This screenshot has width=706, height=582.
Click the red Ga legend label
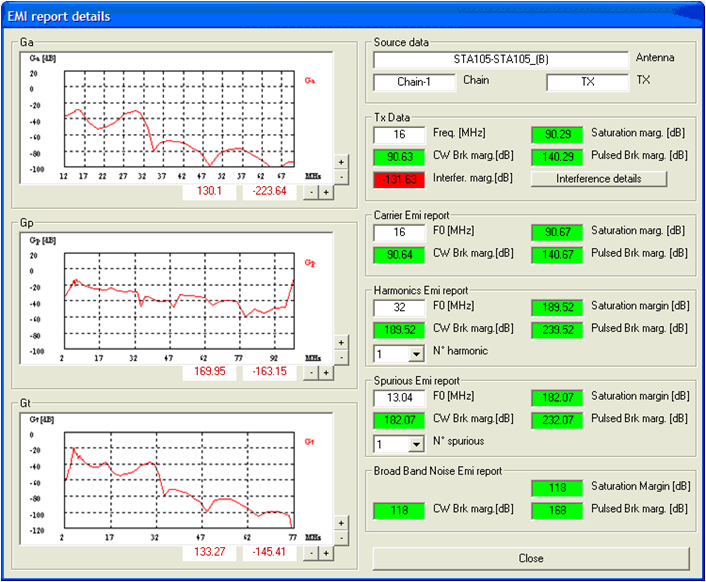tap(310, 81)
